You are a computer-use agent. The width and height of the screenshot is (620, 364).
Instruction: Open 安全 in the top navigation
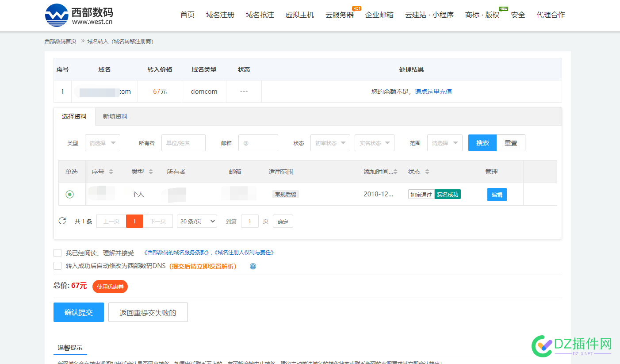point(518,15)
